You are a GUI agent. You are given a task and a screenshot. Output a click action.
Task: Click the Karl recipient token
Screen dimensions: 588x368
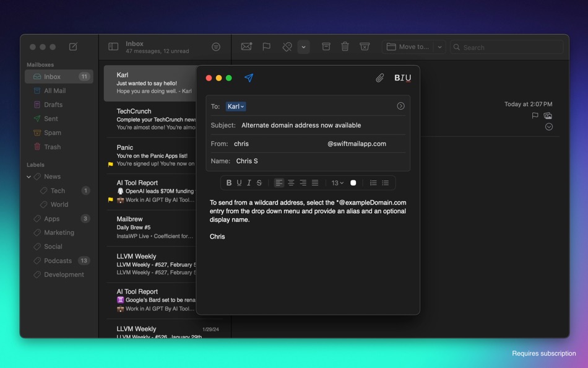(x=235, y=107)
